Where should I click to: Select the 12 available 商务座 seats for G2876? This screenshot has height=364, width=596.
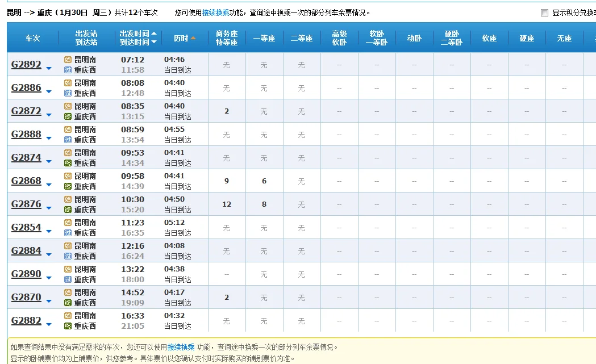(227, 204)
